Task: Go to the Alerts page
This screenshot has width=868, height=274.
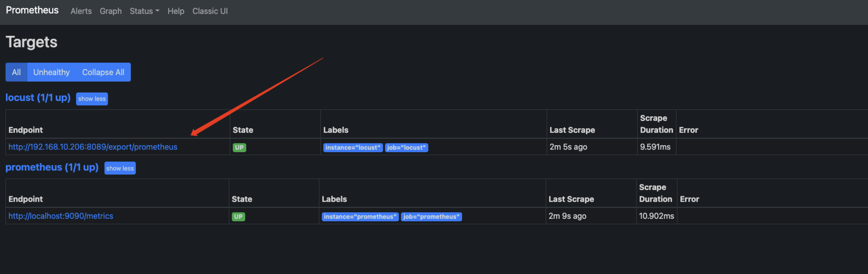Action: pyautogui.click(x=81, y=11)
